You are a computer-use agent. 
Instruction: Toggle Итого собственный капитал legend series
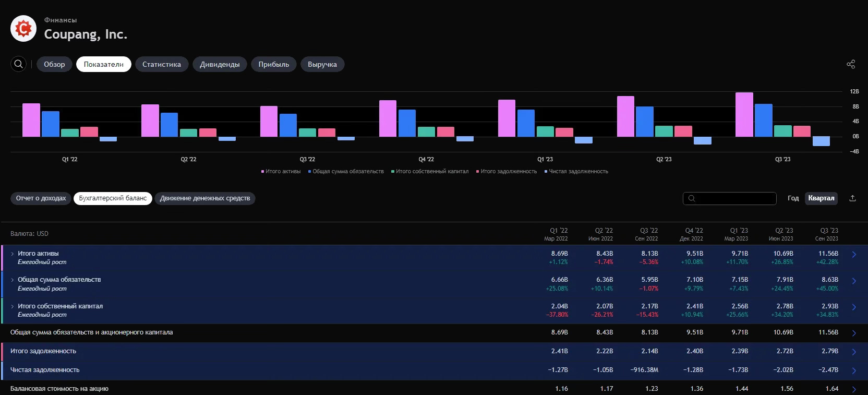pyautogui.click(x=430, y=171)
